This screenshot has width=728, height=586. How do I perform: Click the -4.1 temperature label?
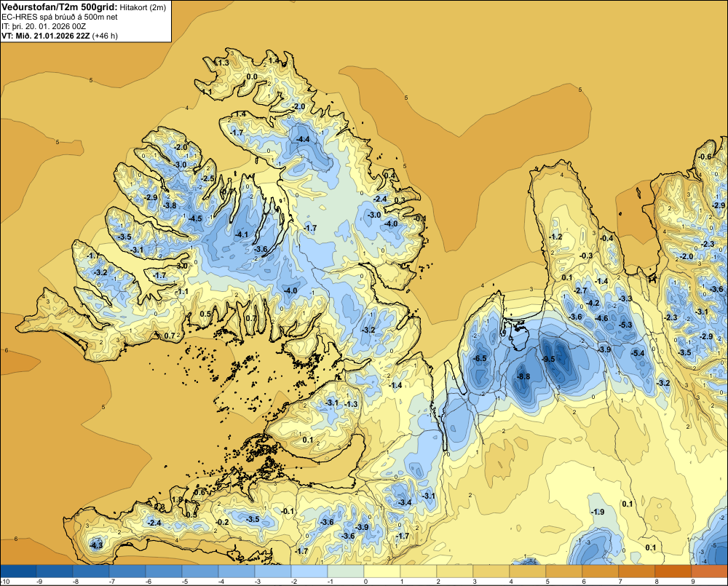[x=242, y=234]
